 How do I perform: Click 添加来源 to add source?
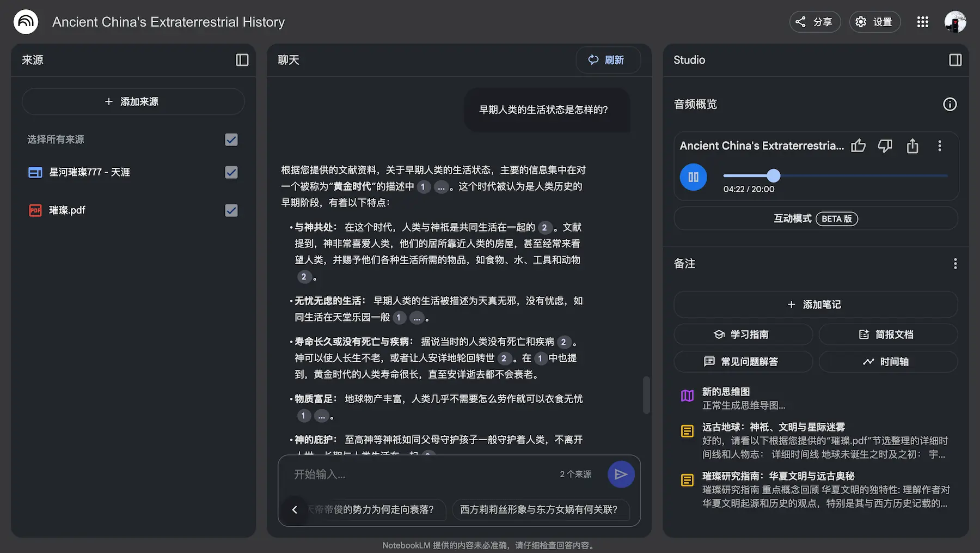pos(133,102)
